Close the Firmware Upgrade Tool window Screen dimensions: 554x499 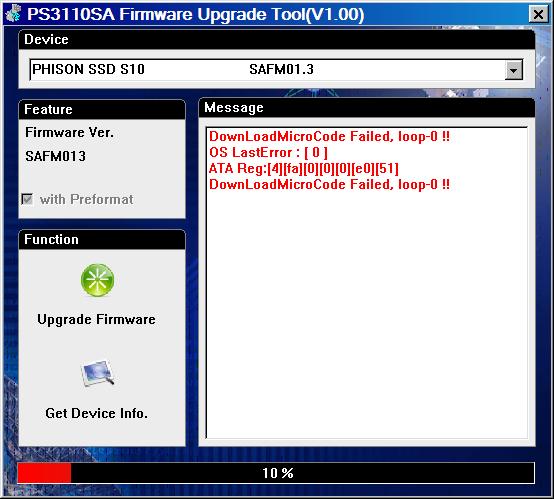coord(538,14)
